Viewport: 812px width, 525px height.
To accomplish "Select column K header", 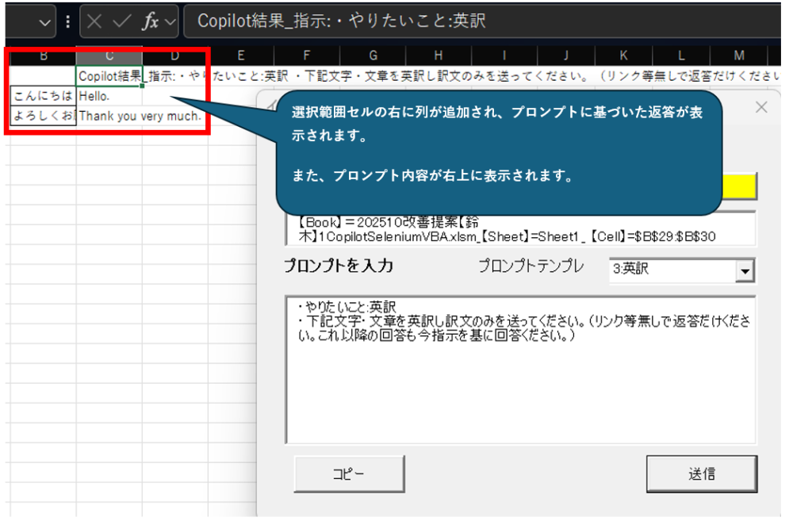I will 623,56.
